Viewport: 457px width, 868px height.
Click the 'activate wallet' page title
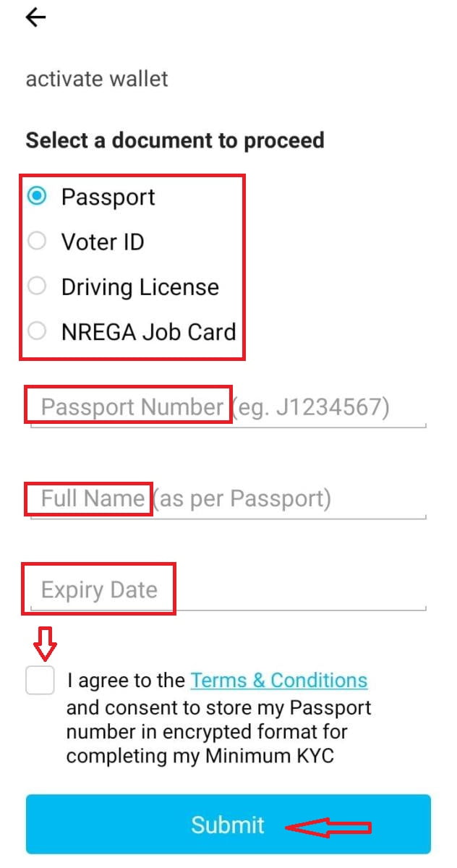coord(97,78)
